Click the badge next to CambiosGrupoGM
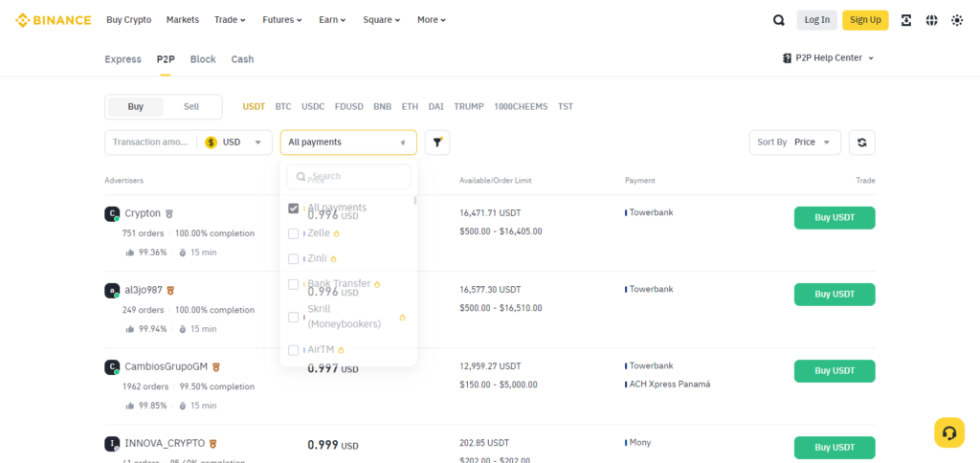This screenshot has width=980, height=463. [216, 366]
